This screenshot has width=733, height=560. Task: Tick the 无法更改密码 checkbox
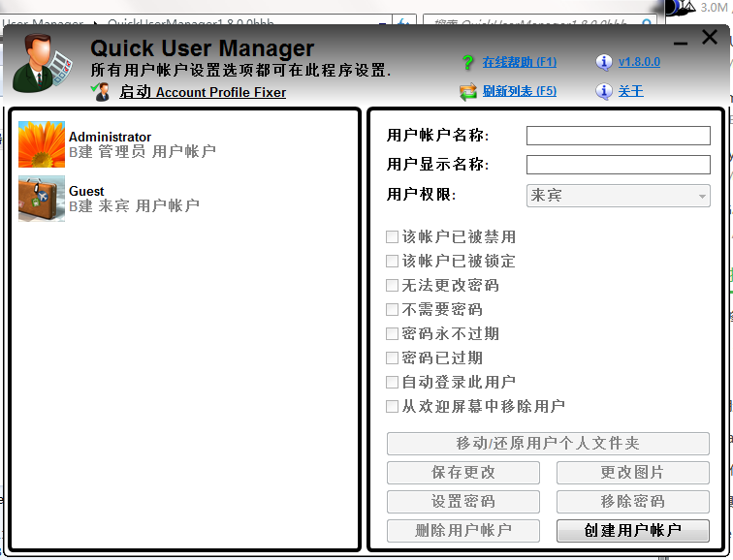[x=392, y=285]
